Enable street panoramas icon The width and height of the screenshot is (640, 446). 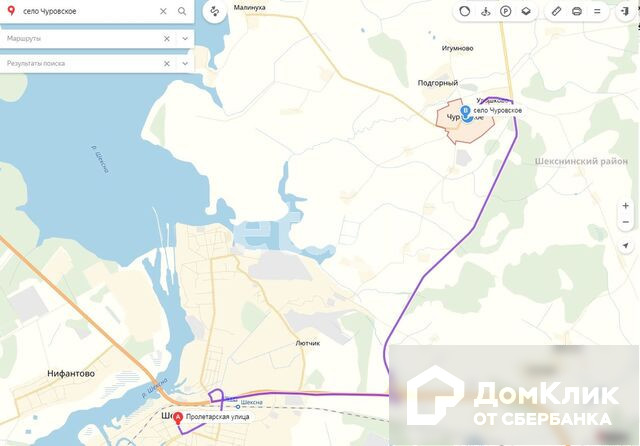coord(485,11)
